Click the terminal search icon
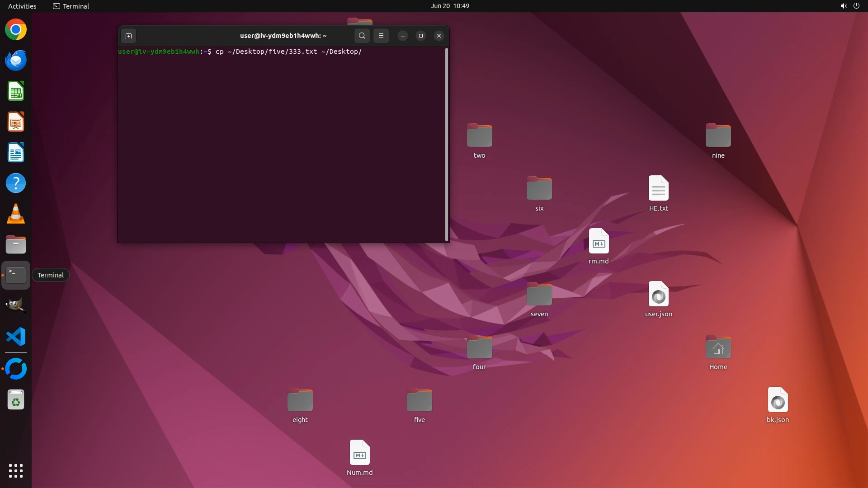Screen dimensions: 868x488 coord(362,36)
